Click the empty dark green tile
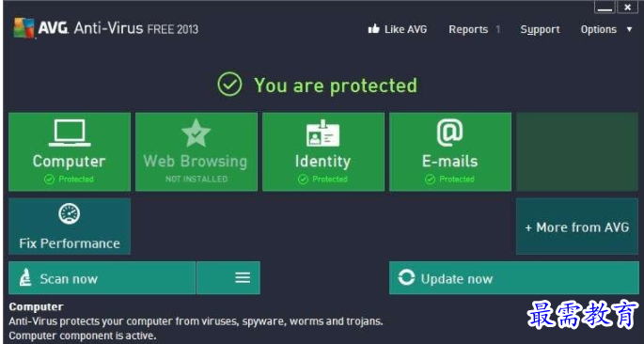 tap(577, 151)
